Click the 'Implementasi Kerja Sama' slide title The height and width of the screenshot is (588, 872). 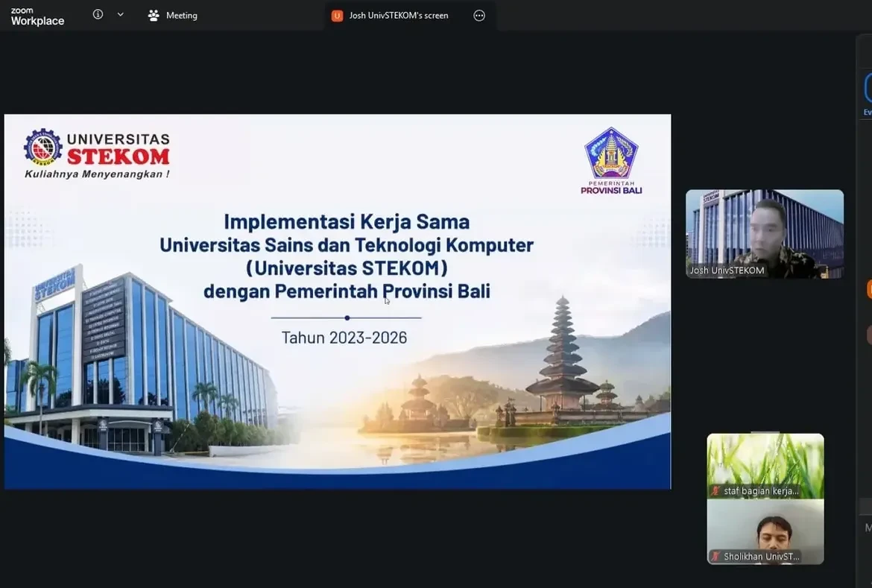(x=347, y=221)
